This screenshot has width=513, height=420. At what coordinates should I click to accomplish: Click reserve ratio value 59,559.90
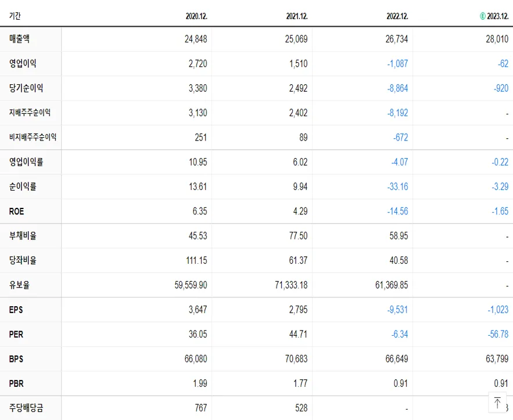pyautogui.click(x=191, y=285)
